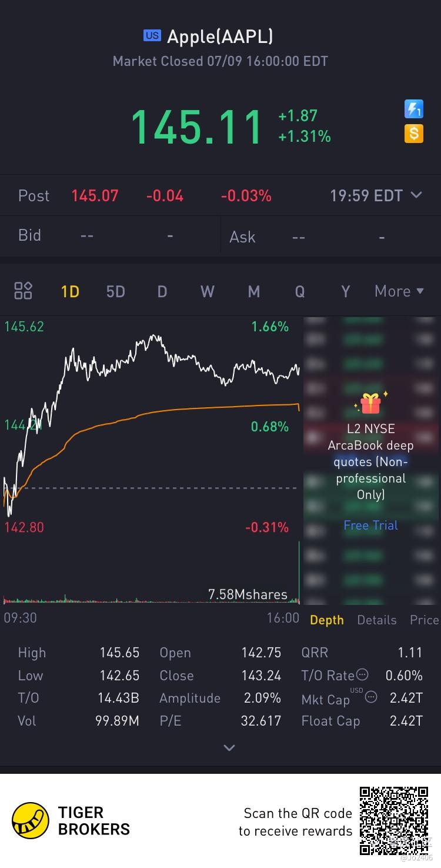Tap the Market Closed 07/09 status line
This screenshot has width=441, height=868.
(x=220, y=61)
